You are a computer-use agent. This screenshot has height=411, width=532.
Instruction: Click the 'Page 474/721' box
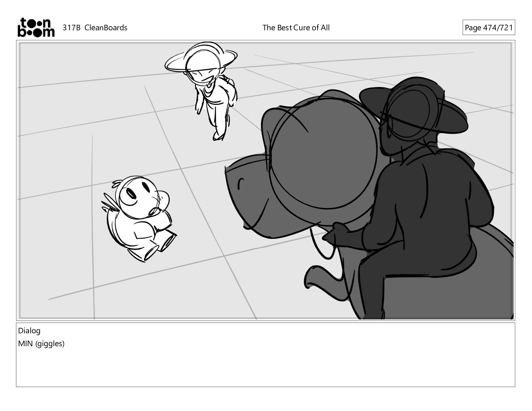click(x=488, y=28)
